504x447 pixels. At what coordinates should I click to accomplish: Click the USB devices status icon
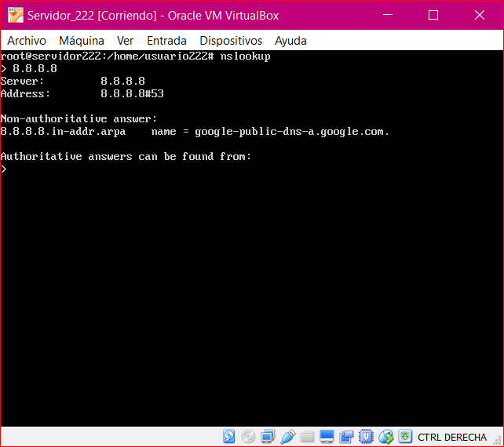click(x=287, y=437)
